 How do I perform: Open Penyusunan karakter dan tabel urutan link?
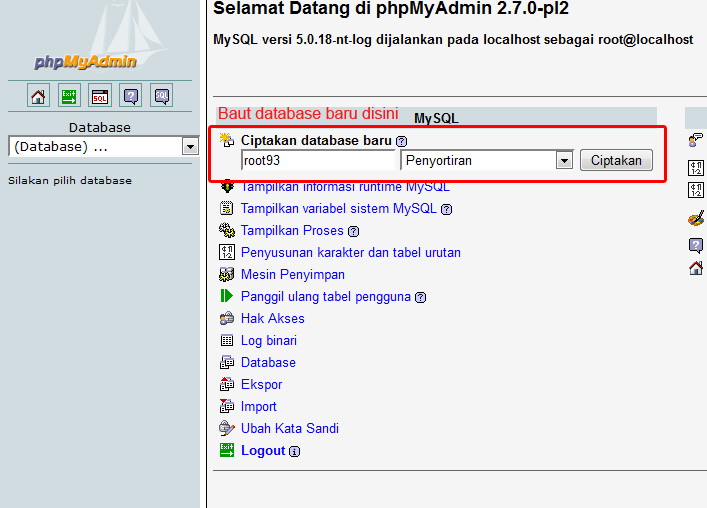point(351,252)
